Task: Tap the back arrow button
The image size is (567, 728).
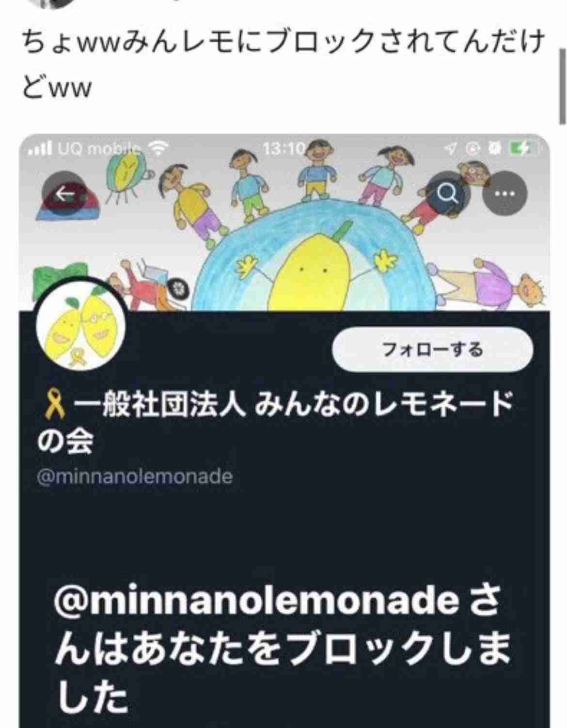Action: [x=65, y=194]
